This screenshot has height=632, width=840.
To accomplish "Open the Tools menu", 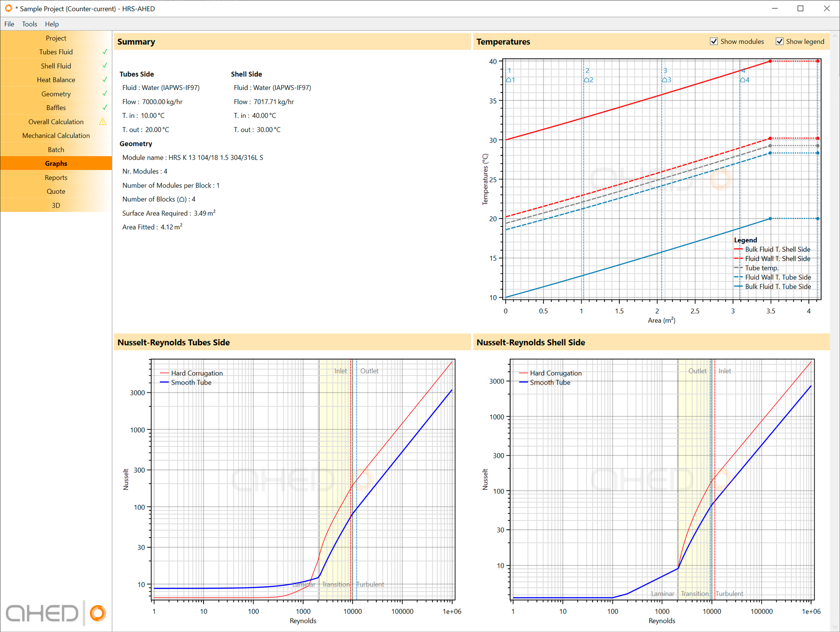I will (29, 24).
